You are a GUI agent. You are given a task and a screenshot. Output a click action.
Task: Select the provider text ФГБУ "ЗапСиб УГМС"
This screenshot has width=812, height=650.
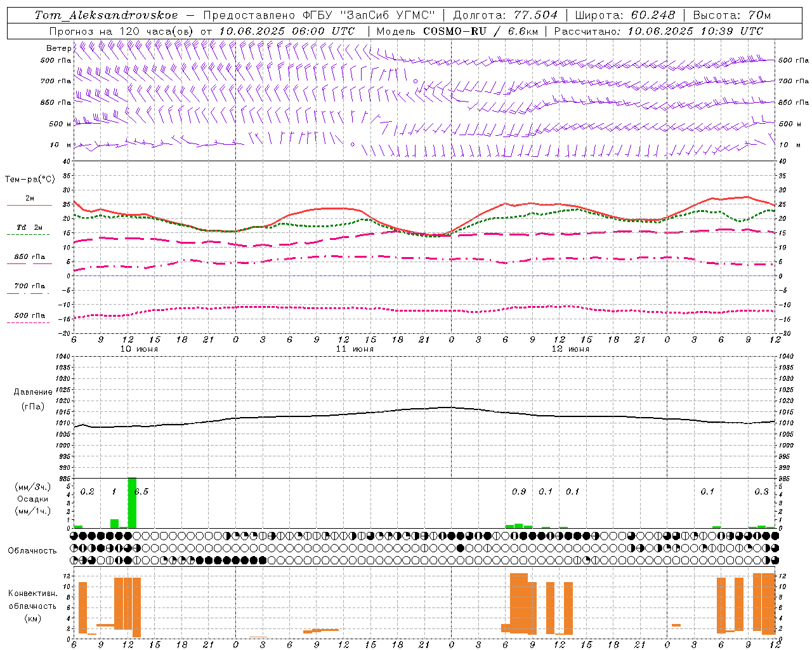[x=369, y=15]
